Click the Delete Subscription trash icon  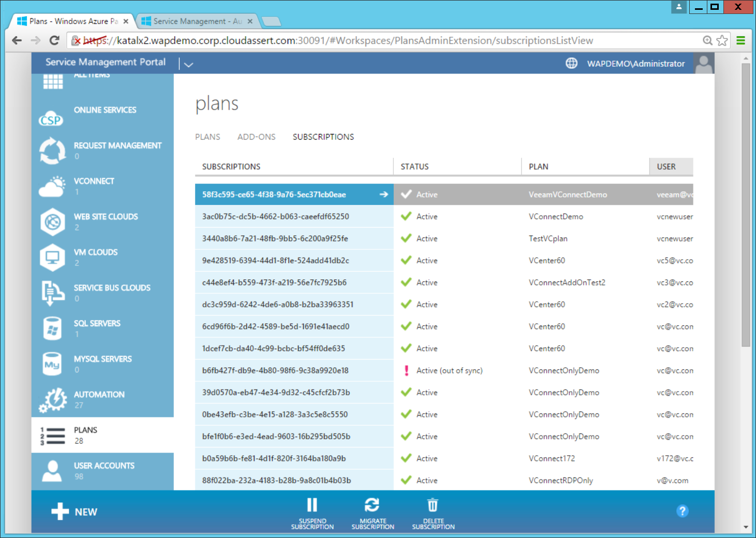coord(433,505)
